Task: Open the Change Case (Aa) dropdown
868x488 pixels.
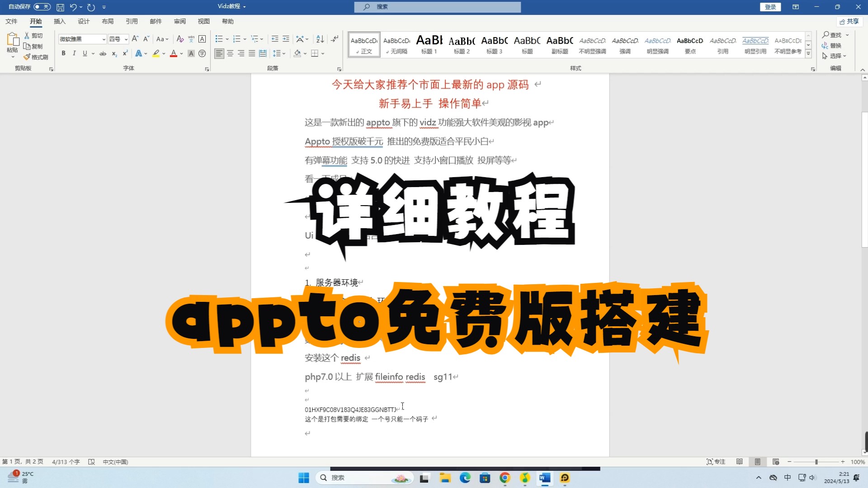Action: [x=162, y=39]
